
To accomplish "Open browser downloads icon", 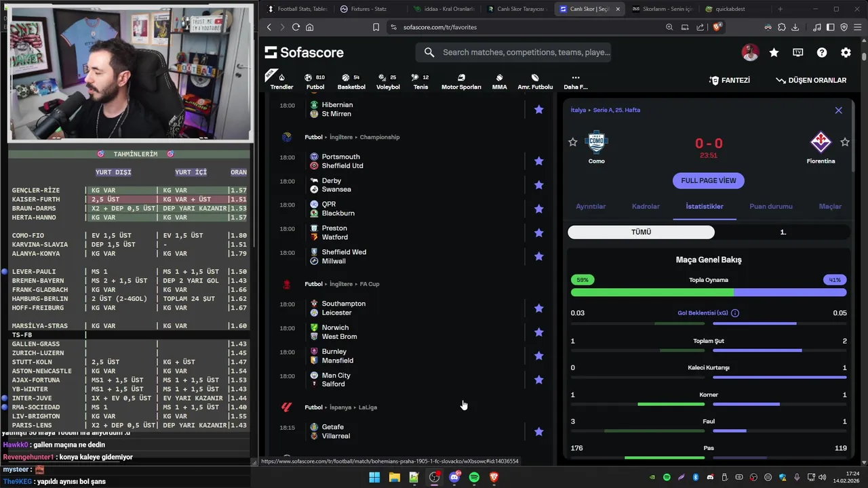I will tap(795, 27).
